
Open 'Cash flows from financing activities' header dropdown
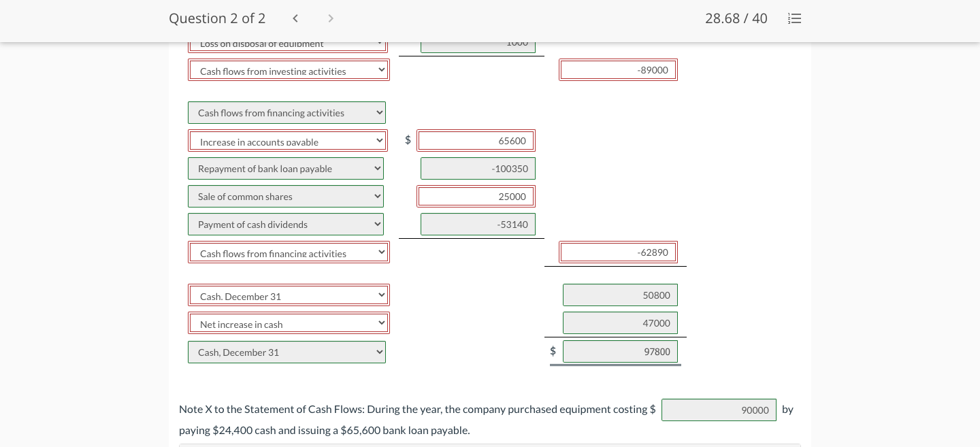(x=287, y=113)
